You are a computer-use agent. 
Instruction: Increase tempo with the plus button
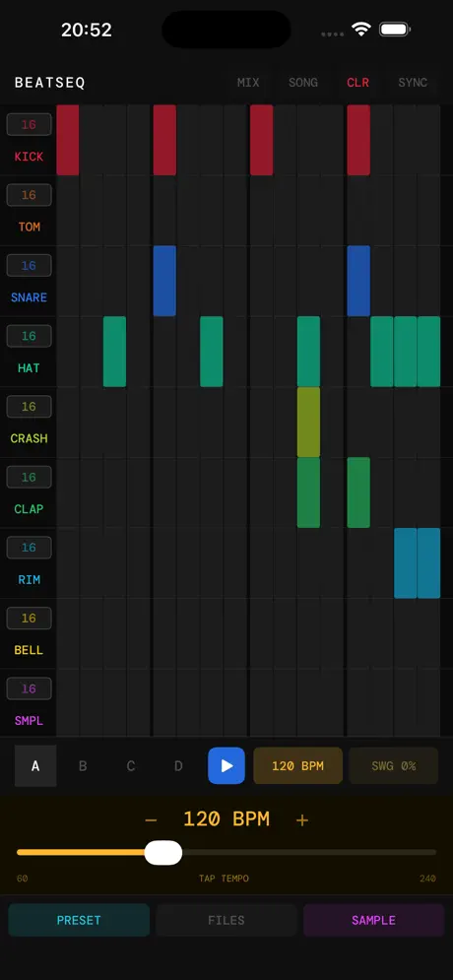pyautogui.click(x=302, y=820)
